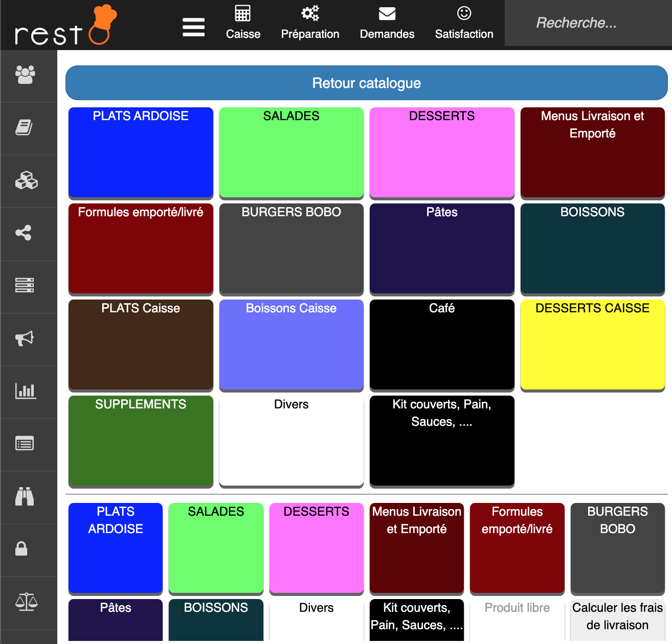The height and width of the screenshot is (644, 672).
Task: Open the Caisse tab
Action: [x=243, y=23]
